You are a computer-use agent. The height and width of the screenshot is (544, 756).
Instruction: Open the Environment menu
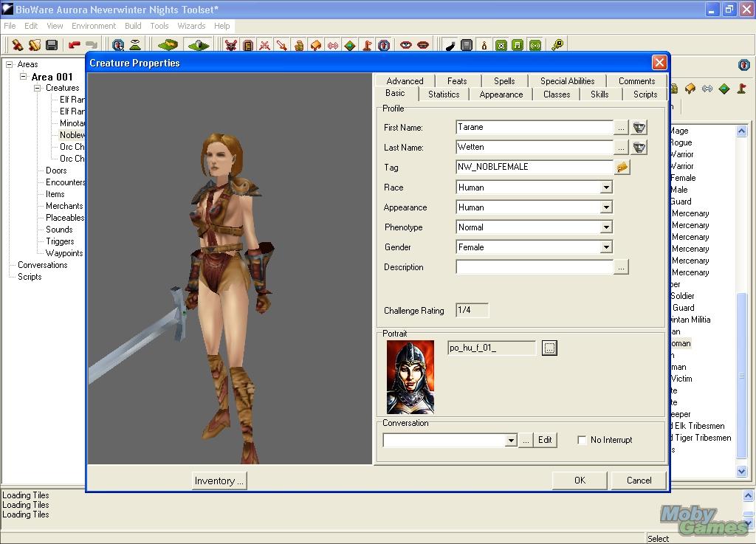[94, 26]
